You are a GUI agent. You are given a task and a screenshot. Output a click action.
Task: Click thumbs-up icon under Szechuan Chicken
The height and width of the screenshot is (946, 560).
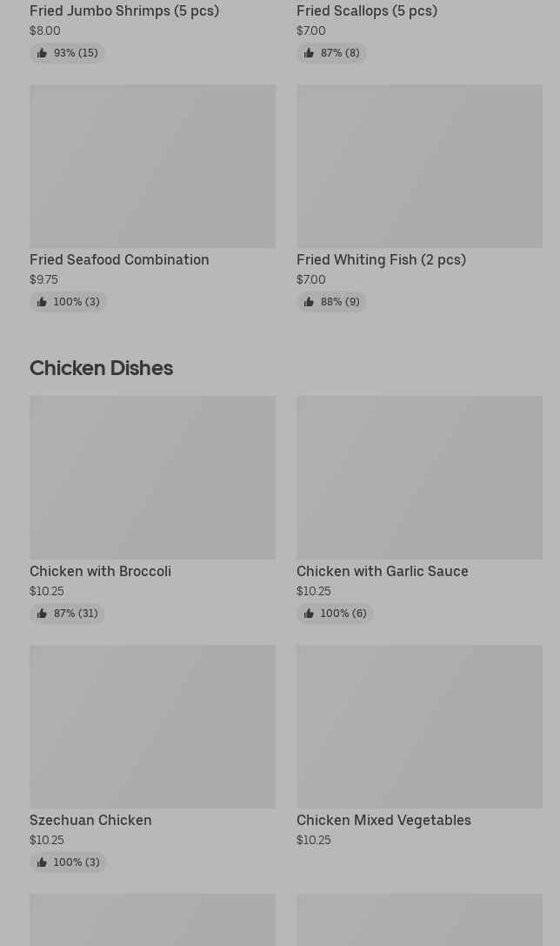(42, 862)
